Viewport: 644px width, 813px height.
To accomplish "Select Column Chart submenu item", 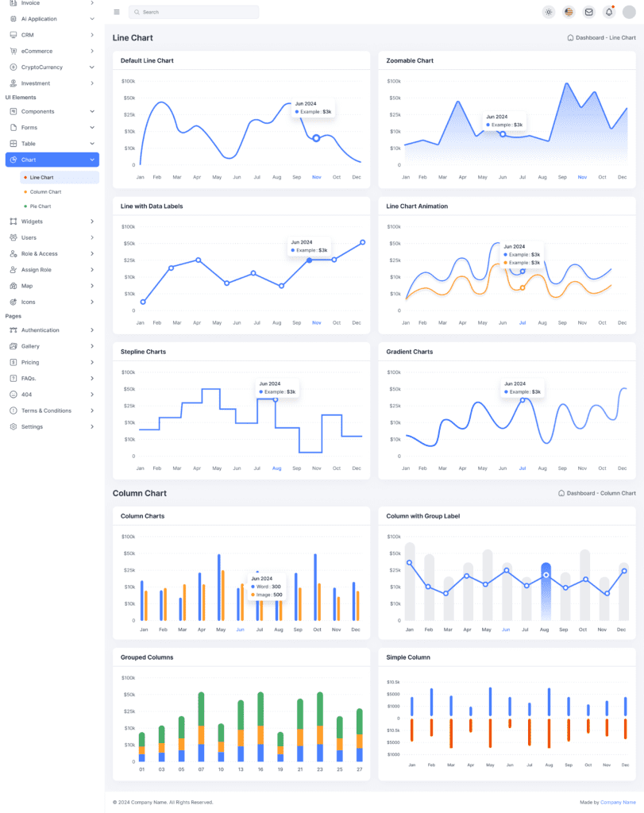I will tap(45, 192).
